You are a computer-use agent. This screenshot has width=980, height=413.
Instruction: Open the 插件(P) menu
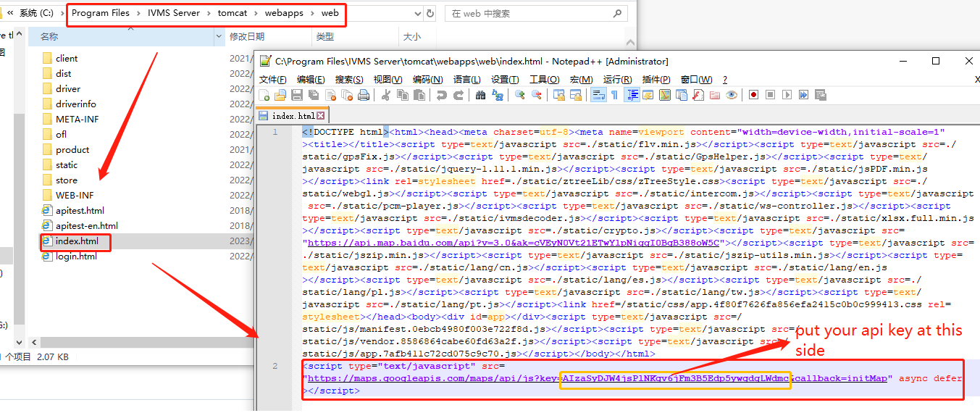click(x=656, y=80)
